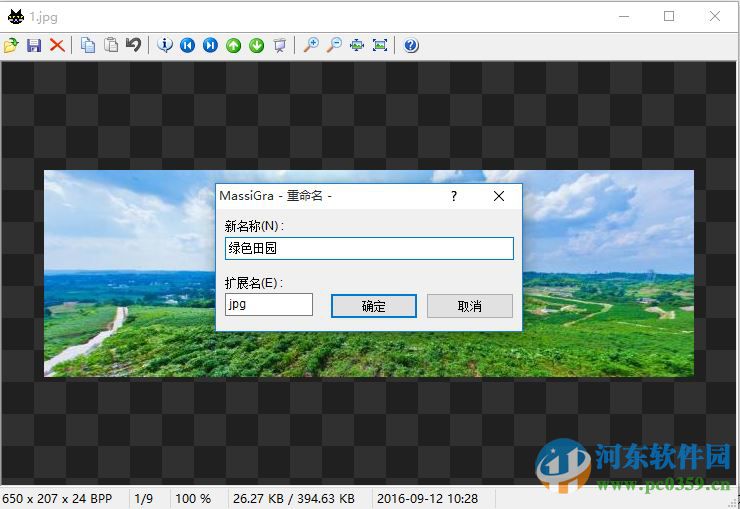
Task: Click the MassiGra cat icon in title bar
Action: 16,17
